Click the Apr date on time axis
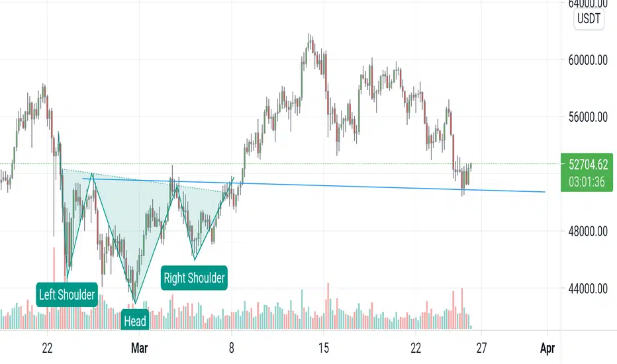This screenshot has width=617, height=364. point(547,348)
